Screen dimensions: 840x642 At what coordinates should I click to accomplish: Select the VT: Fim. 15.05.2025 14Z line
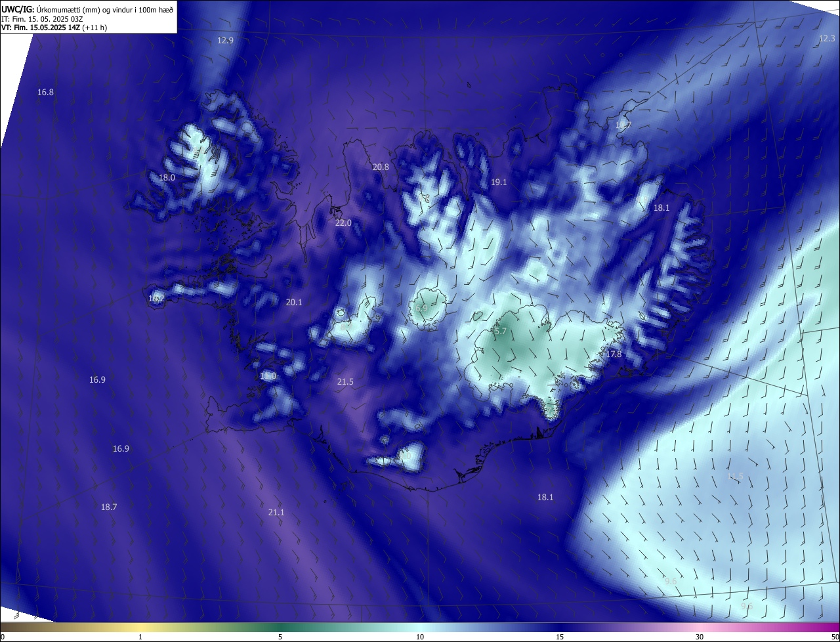click(54, 28)
